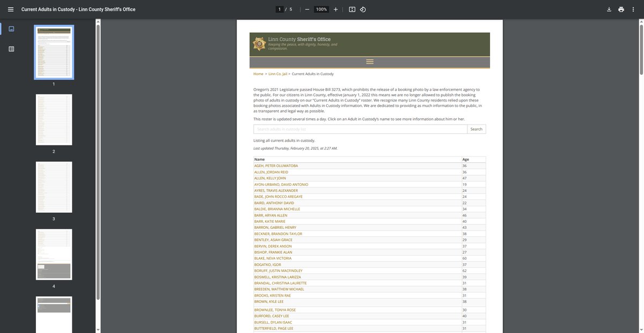Open ALLEN, KELLY JOHN record
The width and height of the screenshot is (644, 333).
(270, 178)
